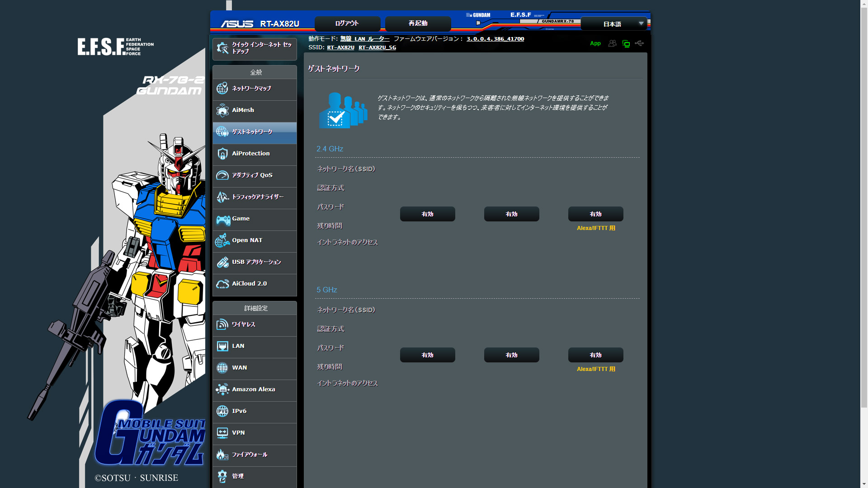Enable the Alexa/IFTTT guest network on 2.4 GHz

coord(595,214)
